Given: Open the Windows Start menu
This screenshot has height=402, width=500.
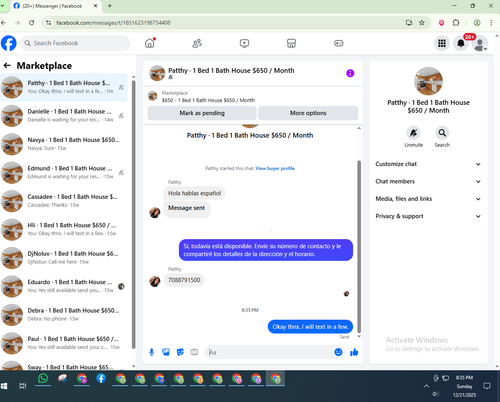Looking at the screenshot, I should [4, 386].
